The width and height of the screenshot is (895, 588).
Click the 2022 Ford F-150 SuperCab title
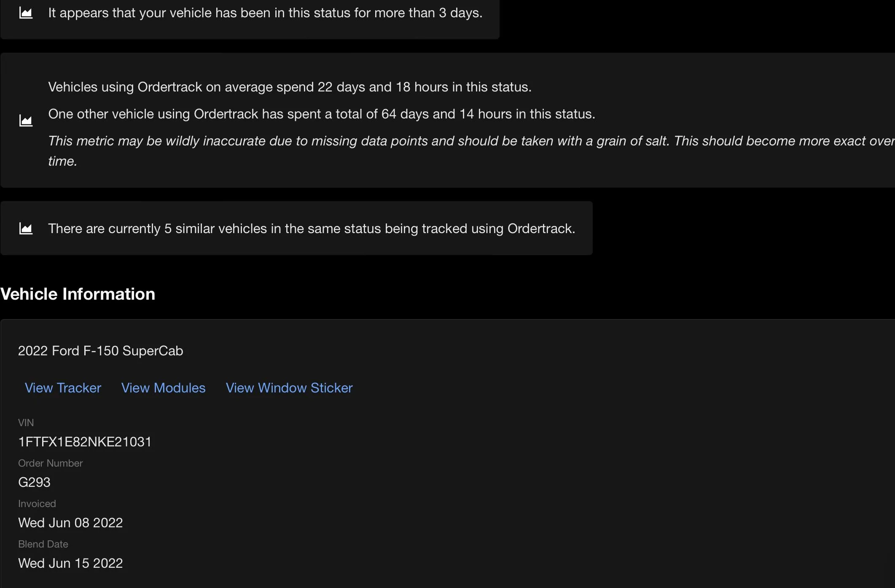tap(100, 351)
